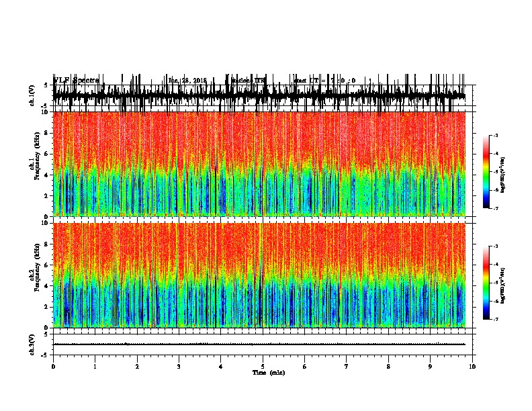
Task: Select the ch.1 color scale bar
Action: coord(486,171)
